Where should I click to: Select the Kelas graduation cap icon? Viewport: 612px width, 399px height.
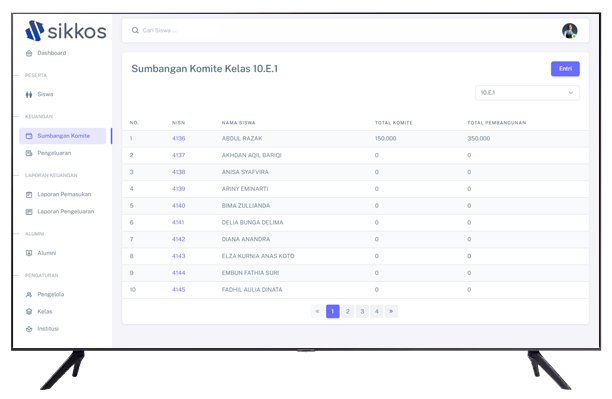point(29,312)
